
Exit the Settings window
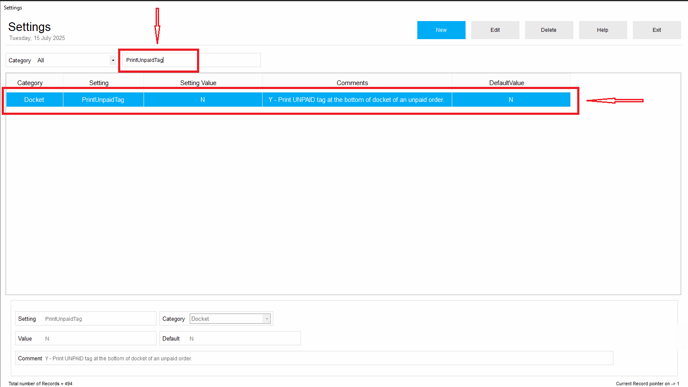point(656,30)
